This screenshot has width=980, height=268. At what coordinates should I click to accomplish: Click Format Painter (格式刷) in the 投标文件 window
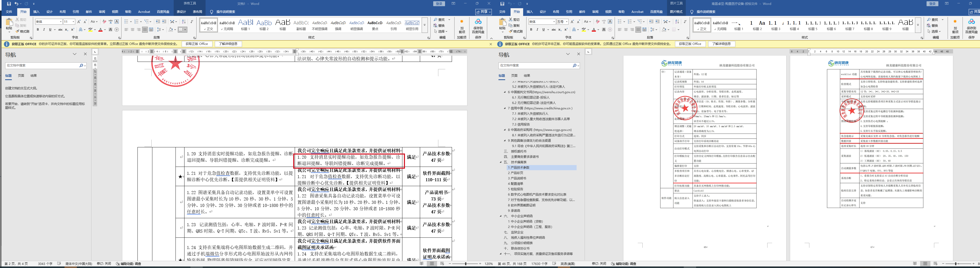pyautogui.click(x=516, y=31)
